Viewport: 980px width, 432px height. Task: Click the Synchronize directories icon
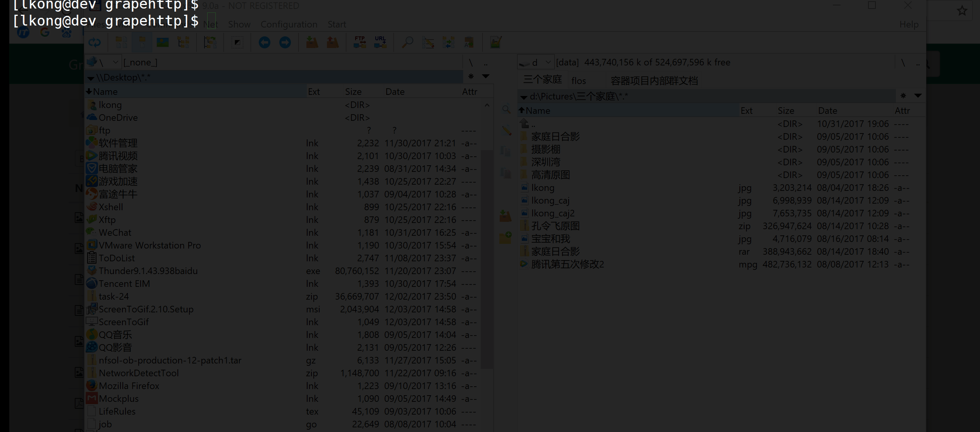pyautogui.click(x=449, y=42)
